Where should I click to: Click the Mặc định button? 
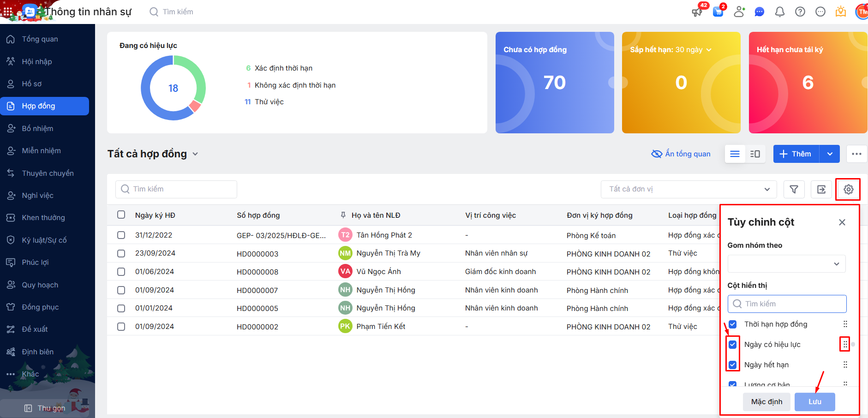766,401
